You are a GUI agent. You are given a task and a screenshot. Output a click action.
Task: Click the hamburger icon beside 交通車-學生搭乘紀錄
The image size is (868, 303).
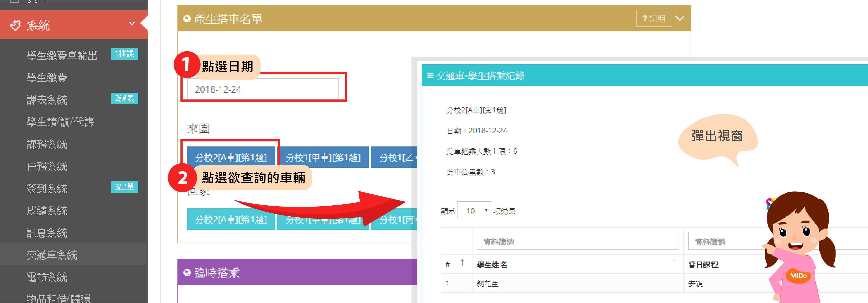click(x=430, y=76)
